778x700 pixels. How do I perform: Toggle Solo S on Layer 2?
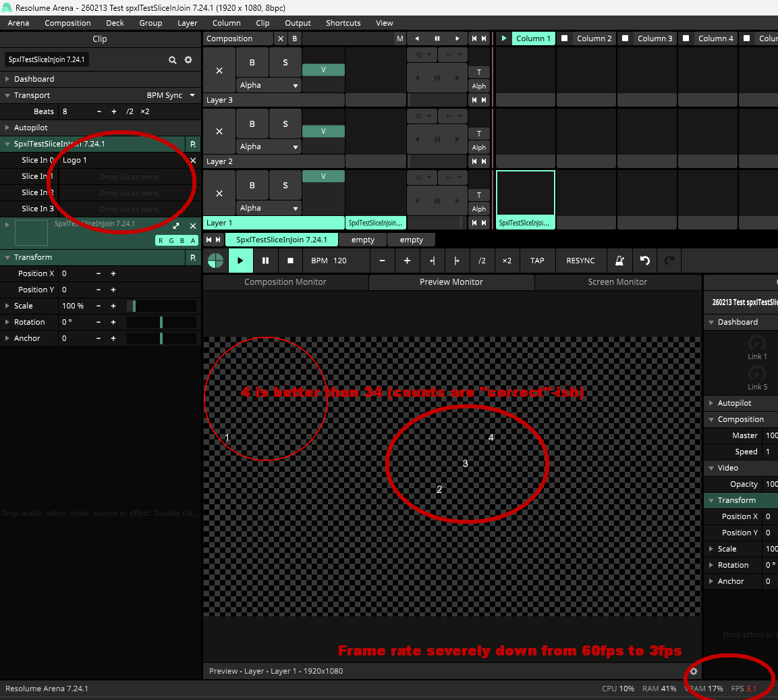[x=285, y=124]
